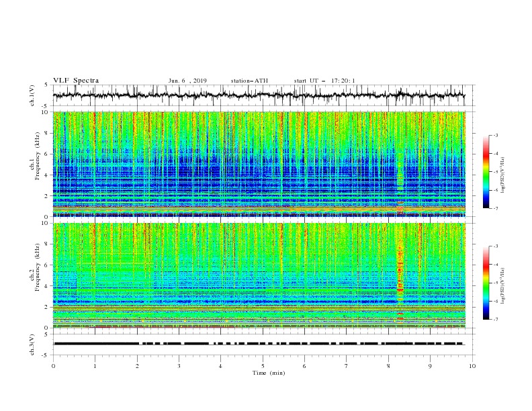
Task: Click time axis tick label '0'
Action: 53,366
